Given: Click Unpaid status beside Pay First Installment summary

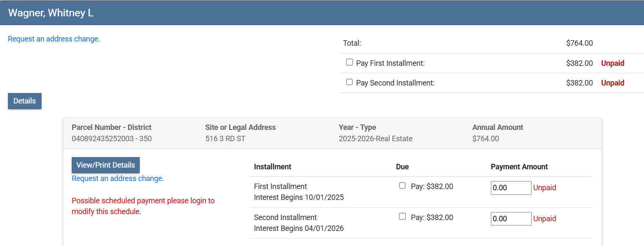Looking at the screenshot, I should click(x=613, y=63).
